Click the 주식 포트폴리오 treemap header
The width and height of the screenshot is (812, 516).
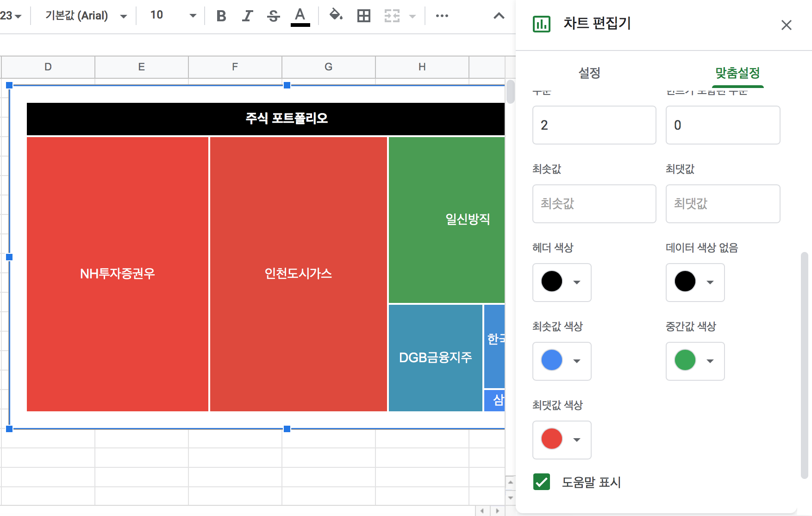266,119
